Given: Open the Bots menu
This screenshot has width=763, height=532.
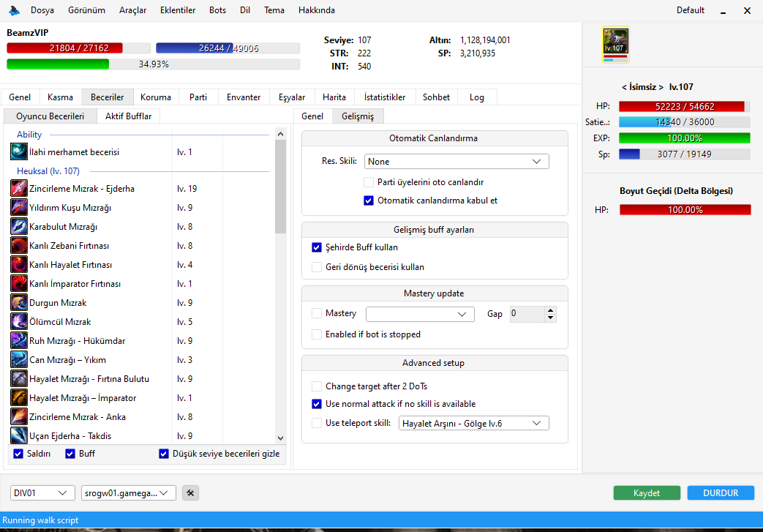Looking at the screenshot, I should point(217,10).
